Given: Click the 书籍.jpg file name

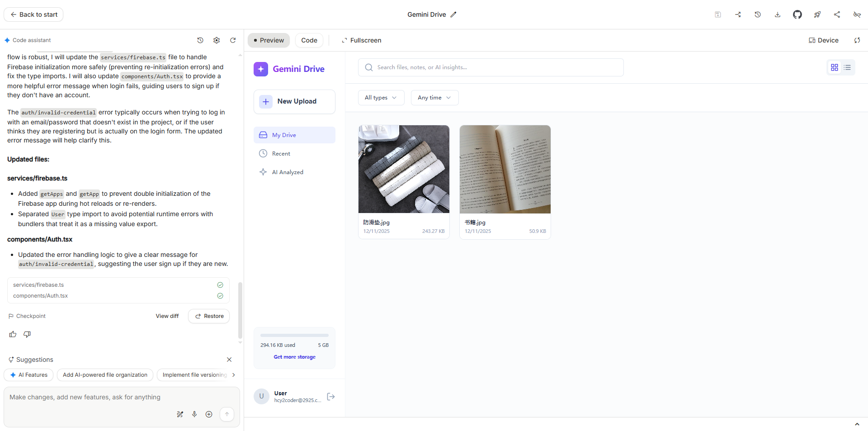Looking at the screenshot, I should coord(475,223).
